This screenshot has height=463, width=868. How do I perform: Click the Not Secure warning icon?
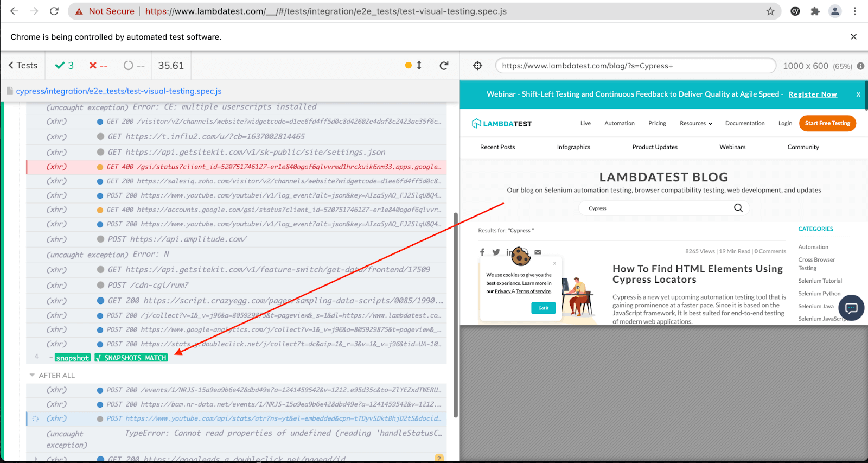point(79,11)
